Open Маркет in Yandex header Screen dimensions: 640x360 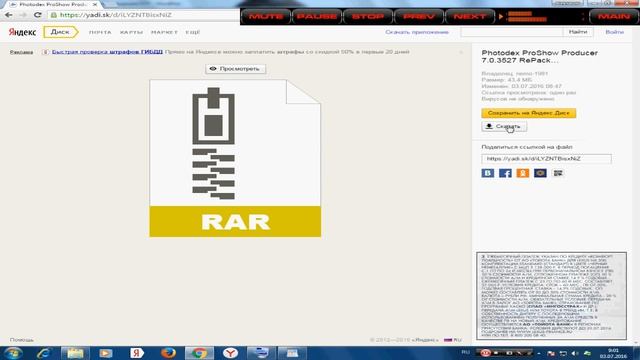point(164,32)
